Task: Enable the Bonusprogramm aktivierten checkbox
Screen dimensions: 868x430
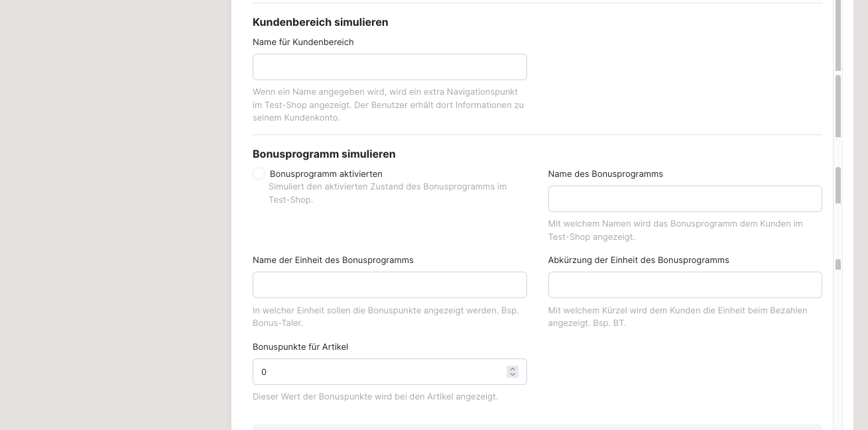Action: pyautogui.click(x=259, y=174)
